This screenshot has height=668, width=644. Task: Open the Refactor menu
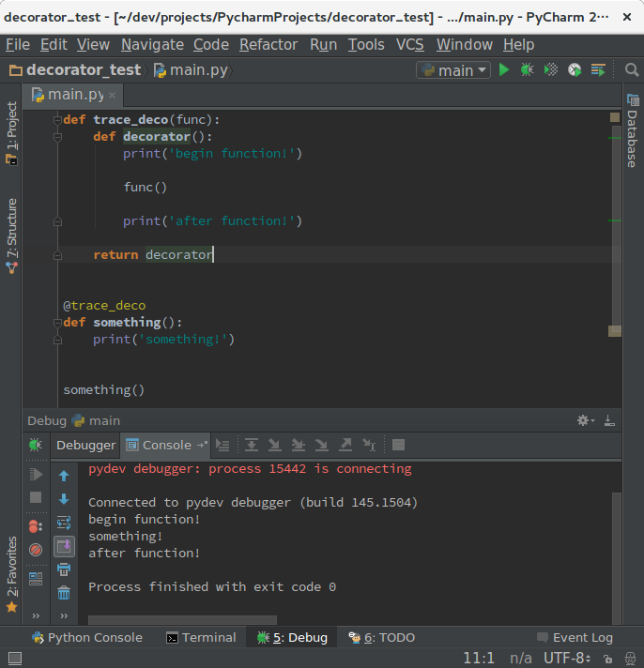coord(269,44)
